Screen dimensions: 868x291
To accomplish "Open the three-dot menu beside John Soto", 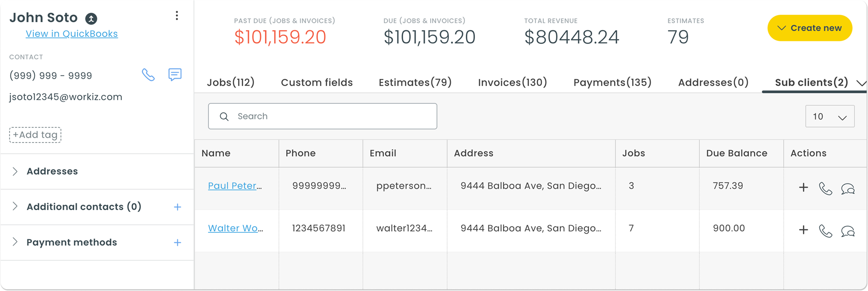I will [177, 16].
